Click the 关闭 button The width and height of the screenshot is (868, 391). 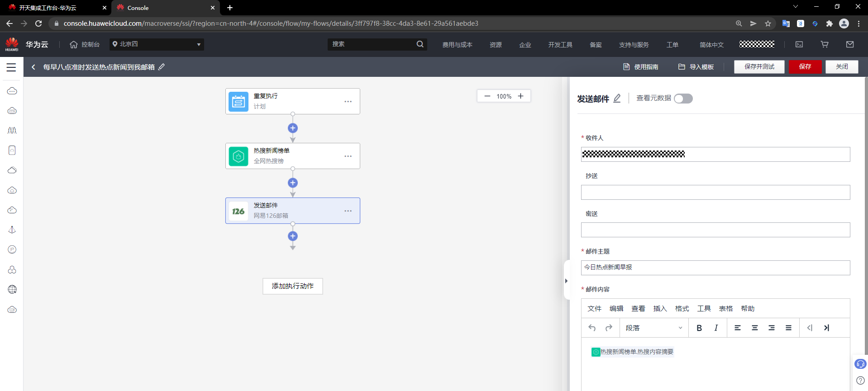(842, 67)
